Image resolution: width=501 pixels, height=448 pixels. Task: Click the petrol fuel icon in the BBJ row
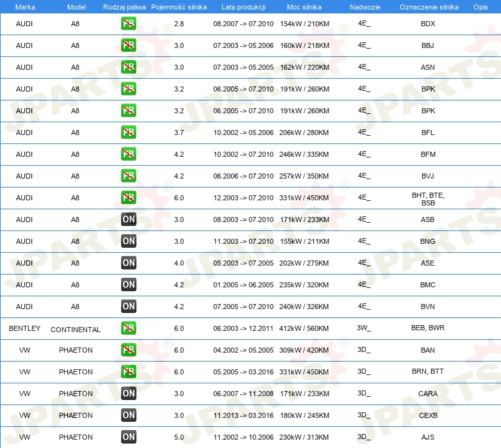tap(128, 45)
